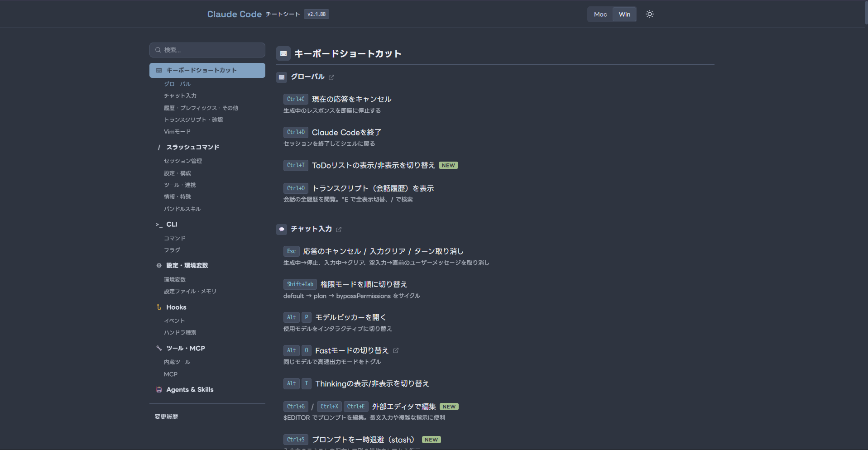Open the external link beside Fastモードの切り替え
868x450 pixels.
pos(396,350)
